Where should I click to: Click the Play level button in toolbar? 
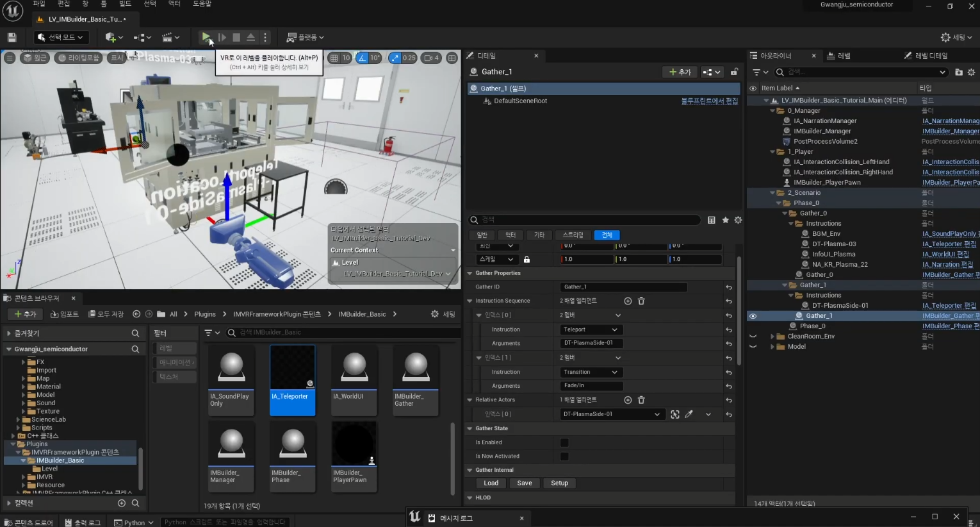coord(206,37)
